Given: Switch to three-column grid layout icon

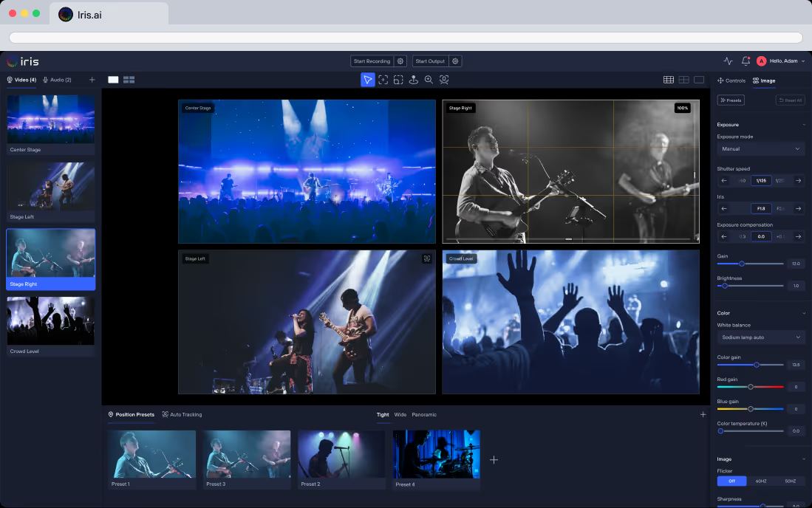Looking at the screenshot, I should point(669,80).
